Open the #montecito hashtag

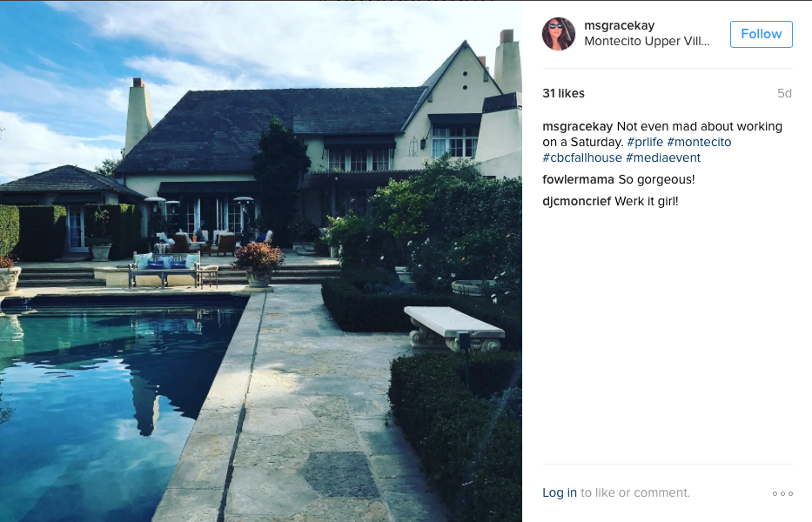coord(699,143)
